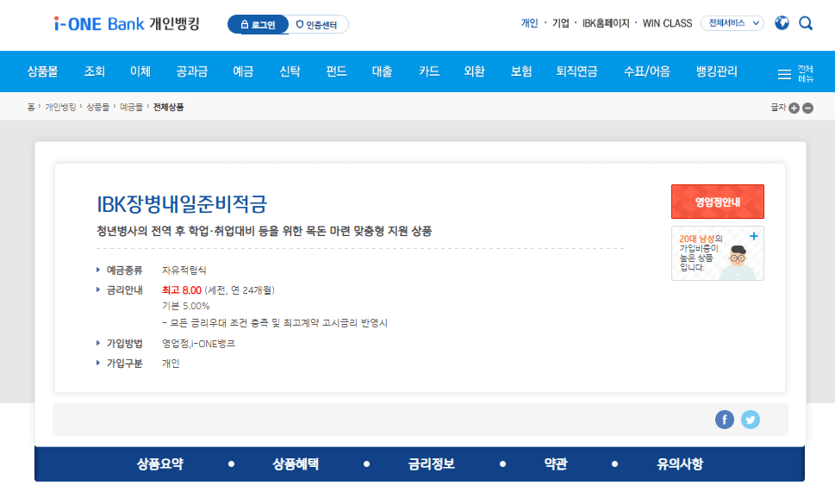The image size is (835, 504).
Task: Click the globe language icon
Action: point(782,23)
